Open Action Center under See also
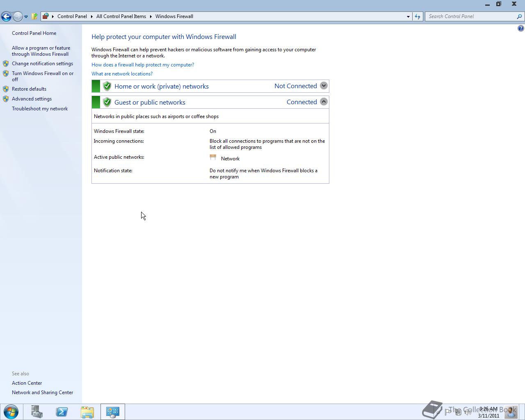 (x=27, y=383)
